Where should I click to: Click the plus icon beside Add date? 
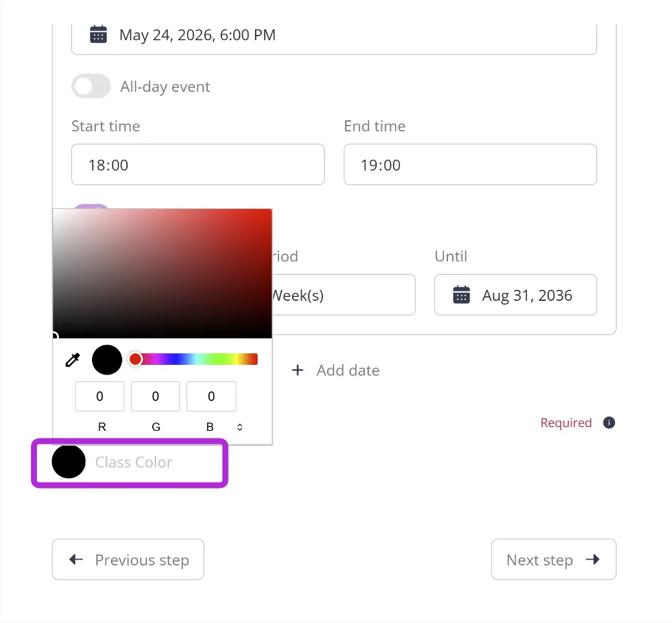click(297, 370)
